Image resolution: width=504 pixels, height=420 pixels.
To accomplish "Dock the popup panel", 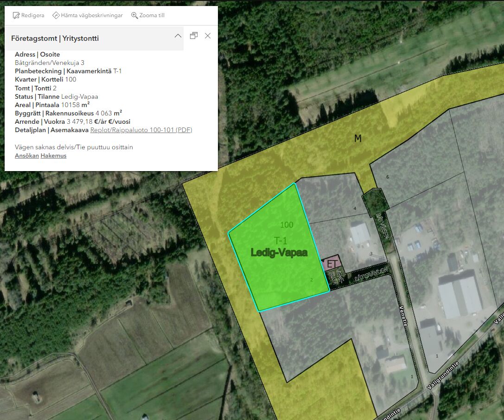I will (194, 36).
